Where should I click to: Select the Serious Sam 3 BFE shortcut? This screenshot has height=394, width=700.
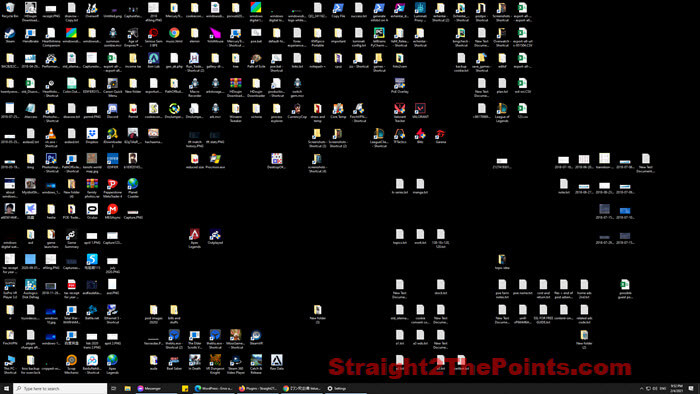154,37
